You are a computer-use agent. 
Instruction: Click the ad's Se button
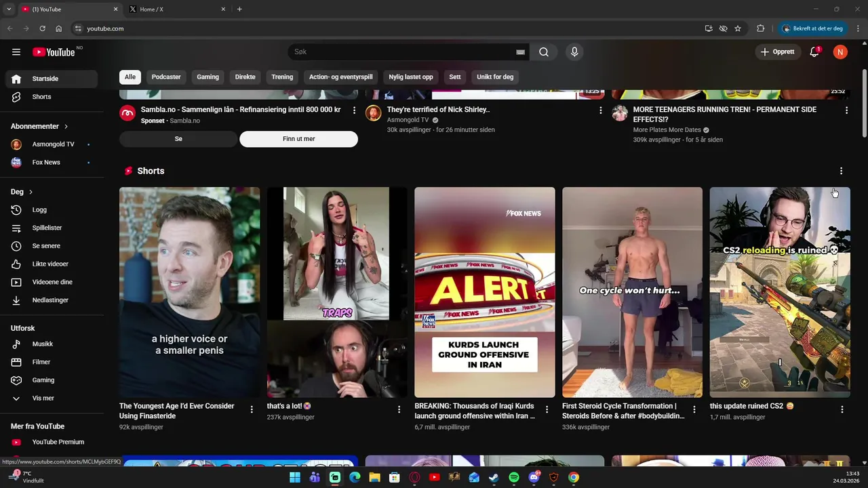pos(178,139)
